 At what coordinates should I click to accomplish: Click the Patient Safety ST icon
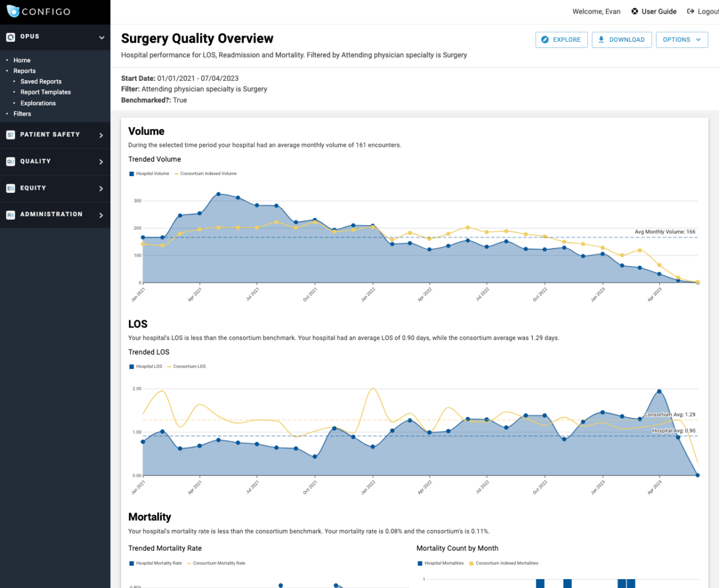click(x=11, y=135)
